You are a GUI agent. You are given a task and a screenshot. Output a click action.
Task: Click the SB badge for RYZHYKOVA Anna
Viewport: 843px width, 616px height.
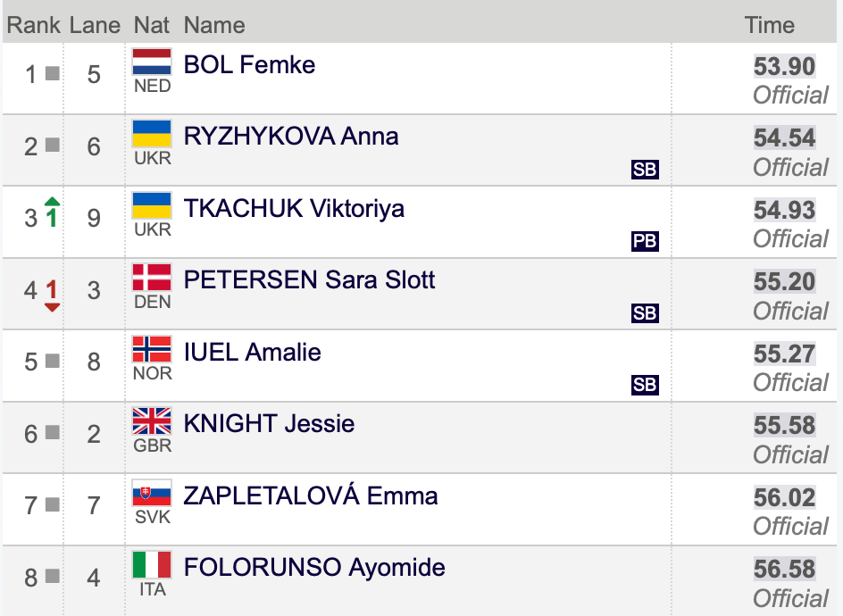645,170
